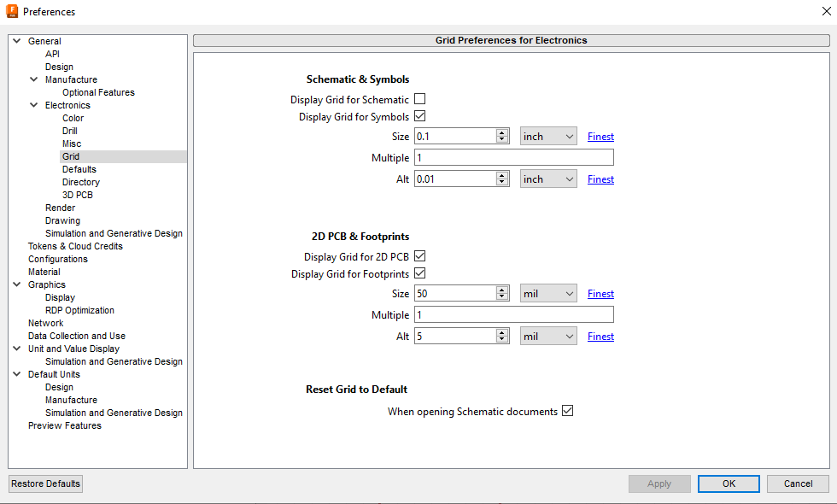
Task: Open the Alt unit dropdown under Schematic & Symbols
Action: tap(547, 179)
